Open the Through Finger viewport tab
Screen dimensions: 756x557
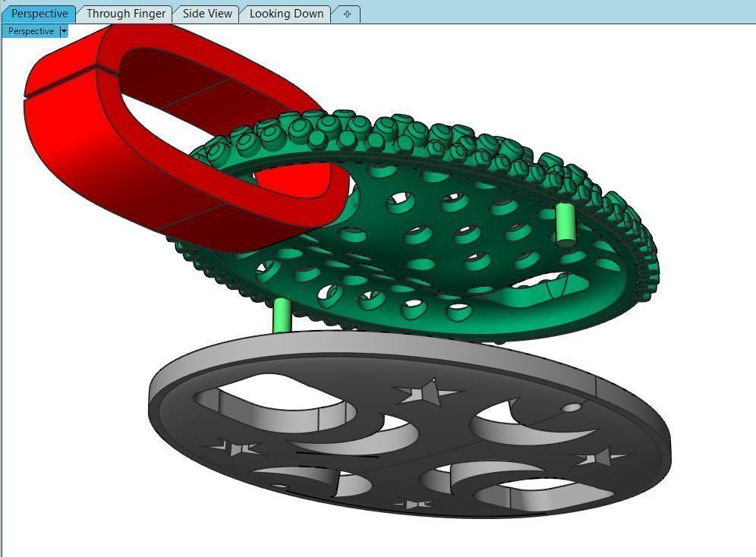coord(126,14)
